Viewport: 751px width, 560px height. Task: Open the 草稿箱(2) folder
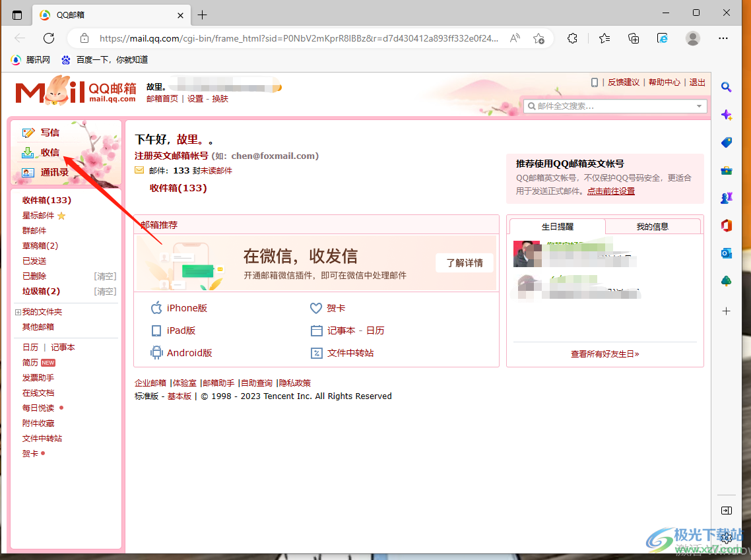point(40,246)
